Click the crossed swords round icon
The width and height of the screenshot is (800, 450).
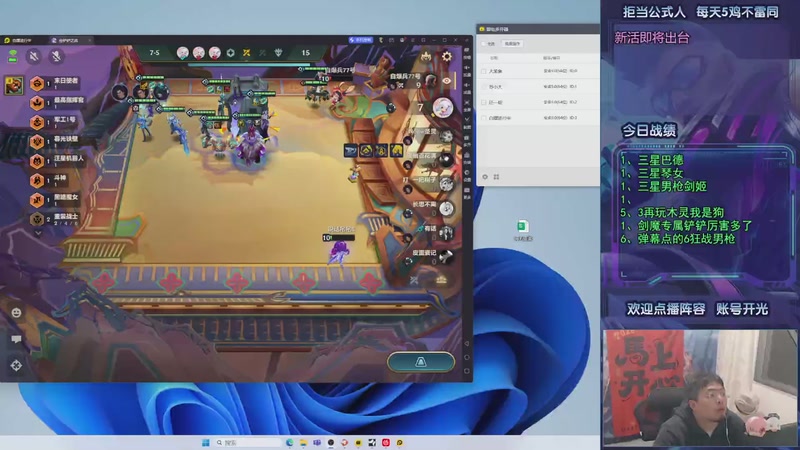point(246,53)
